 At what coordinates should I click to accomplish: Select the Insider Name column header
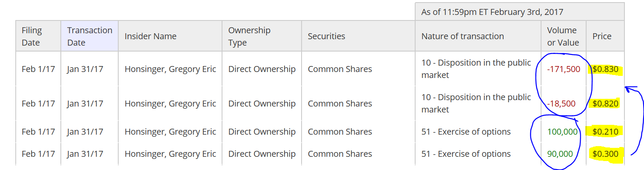click(170, 36)
